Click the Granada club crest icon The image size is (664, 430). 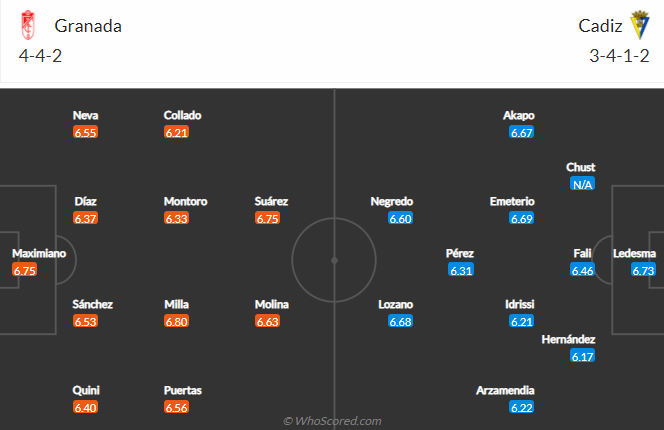click(x=28, y=25)
